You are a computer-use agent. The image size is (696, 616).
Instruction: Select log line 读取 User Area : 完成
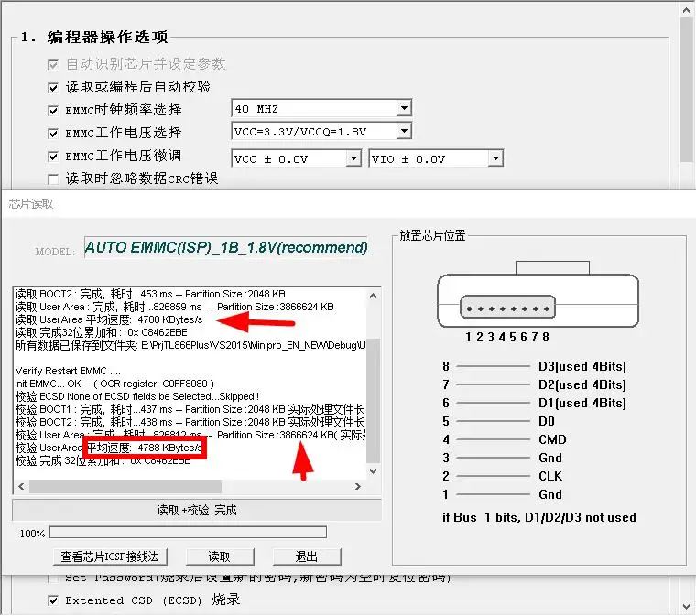point(174,307)
